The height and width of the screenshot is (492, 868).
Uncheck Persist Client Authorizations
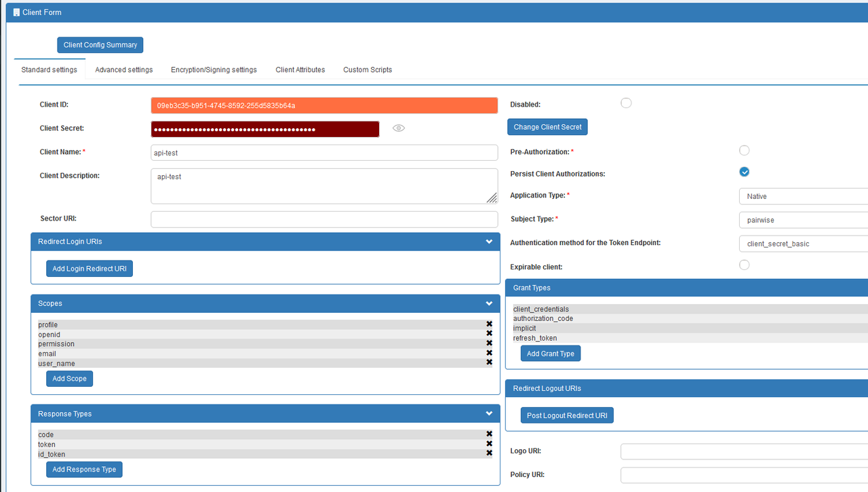click(x=744, y=172)
